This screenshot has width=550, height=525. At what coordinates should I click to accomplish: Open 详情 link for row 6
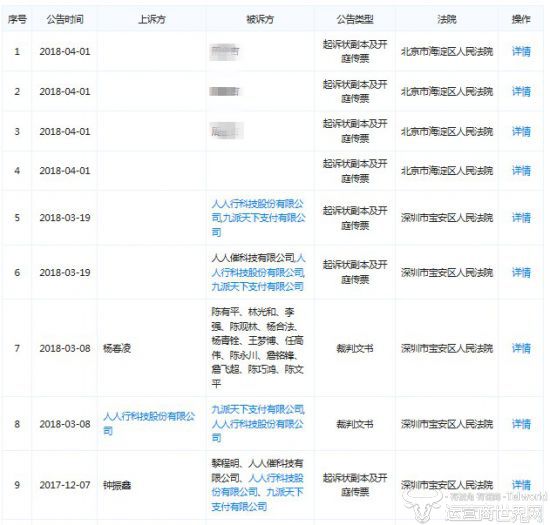click(521, 272)
